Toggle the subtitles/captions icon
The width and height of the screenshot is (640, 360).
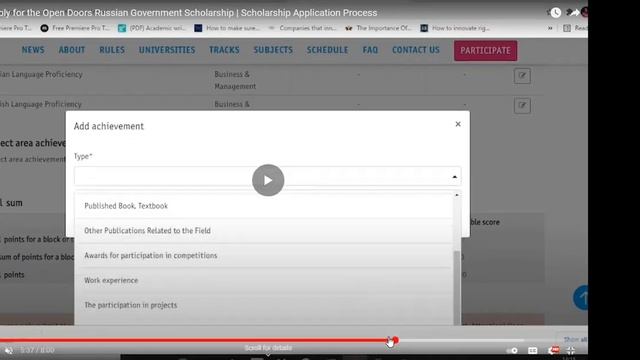(x=533, y=350)
